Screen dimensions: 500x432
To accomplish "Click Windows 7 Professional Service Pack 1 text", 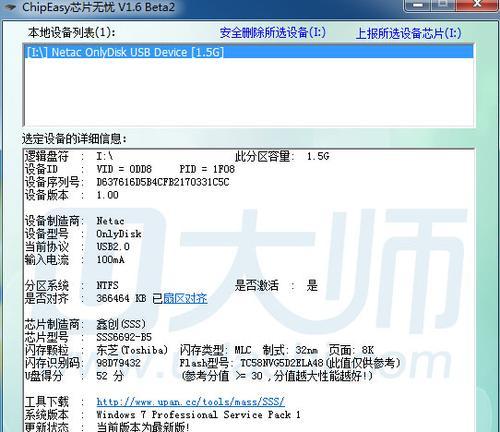I will pos(199,415).
